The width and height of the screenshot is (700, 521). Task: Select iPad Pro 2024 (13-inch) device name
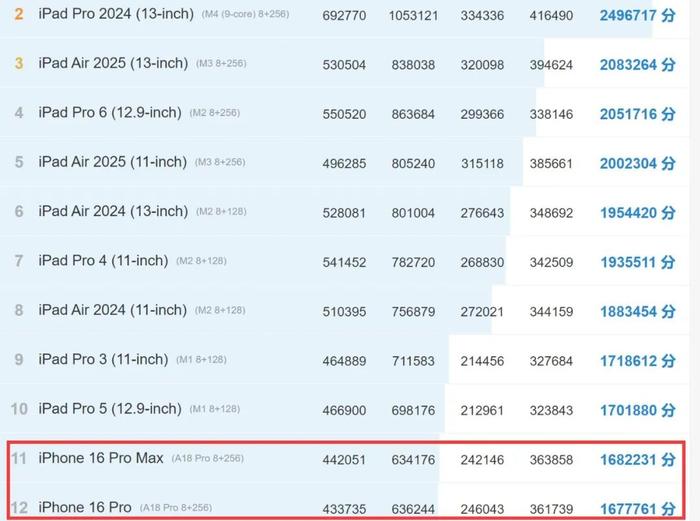pyautogui.click(x=116, y=14)
